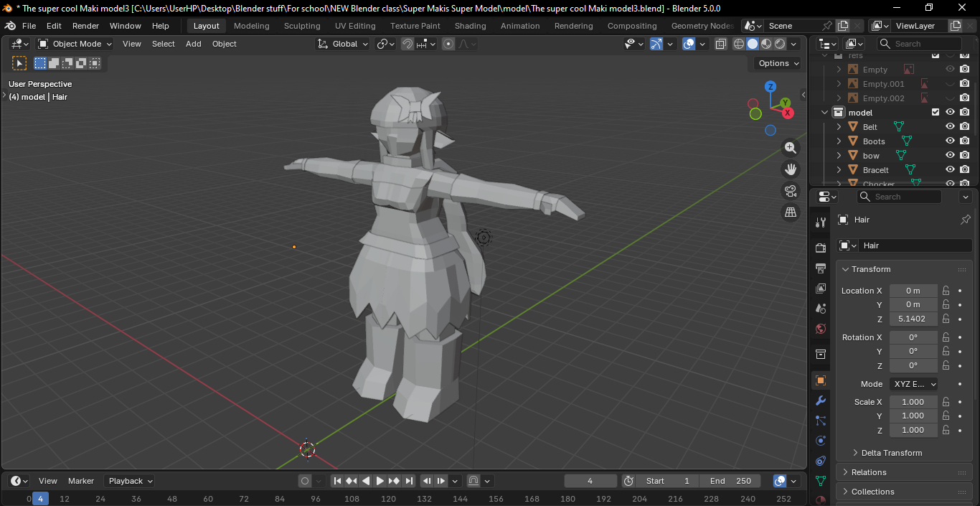Switch perspective/orthographic with the grid icon

[x=790, y=212]
